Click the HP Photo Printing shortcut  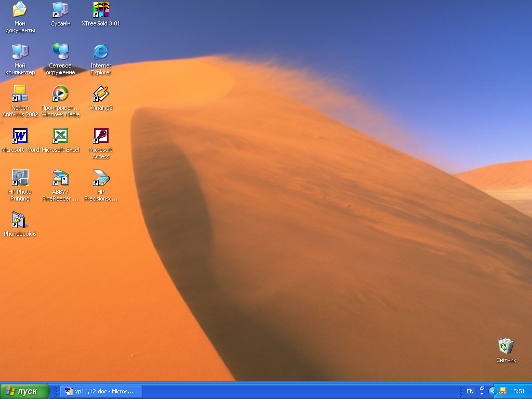pos(20,185)
